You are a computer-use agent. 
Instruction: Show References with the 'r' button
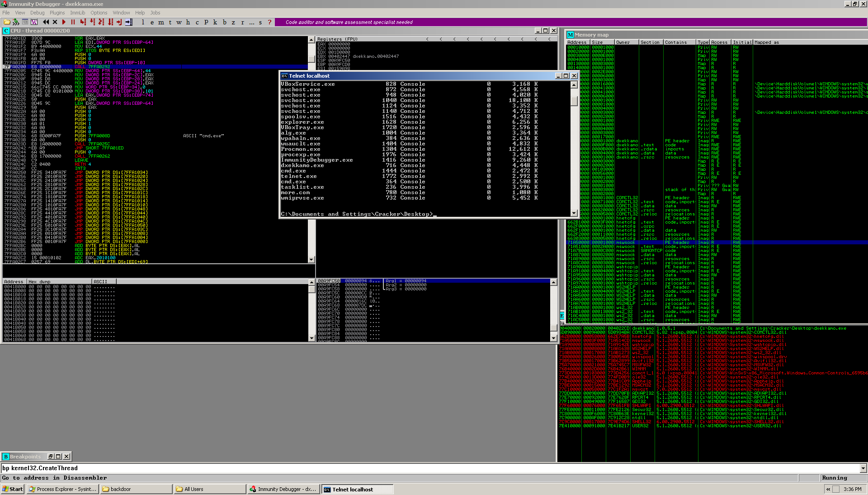pos(242,22)
